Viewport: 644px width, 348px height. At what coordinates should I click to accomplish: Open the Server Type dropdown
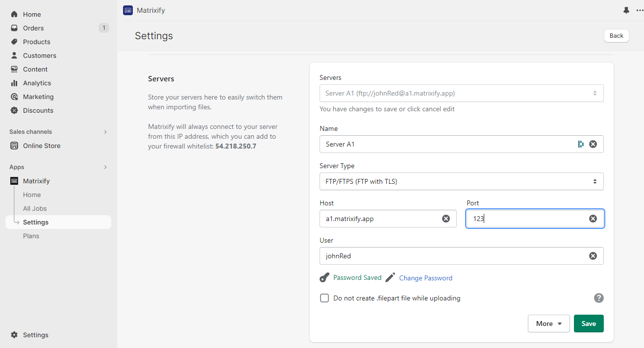461,181
